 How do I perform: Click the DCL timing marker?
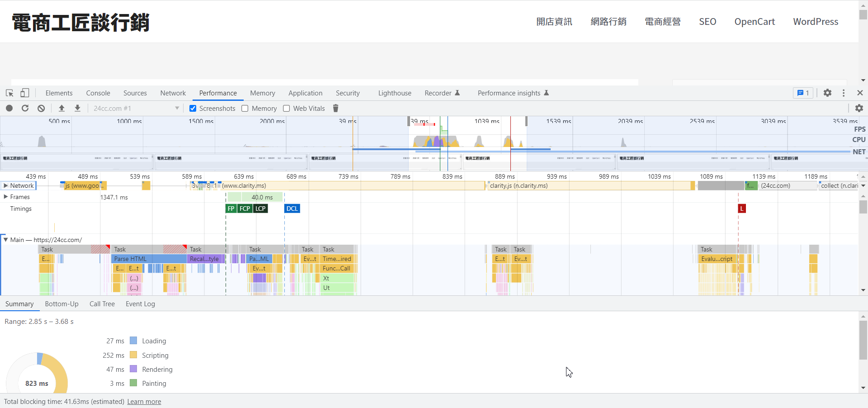click(292, 209)
